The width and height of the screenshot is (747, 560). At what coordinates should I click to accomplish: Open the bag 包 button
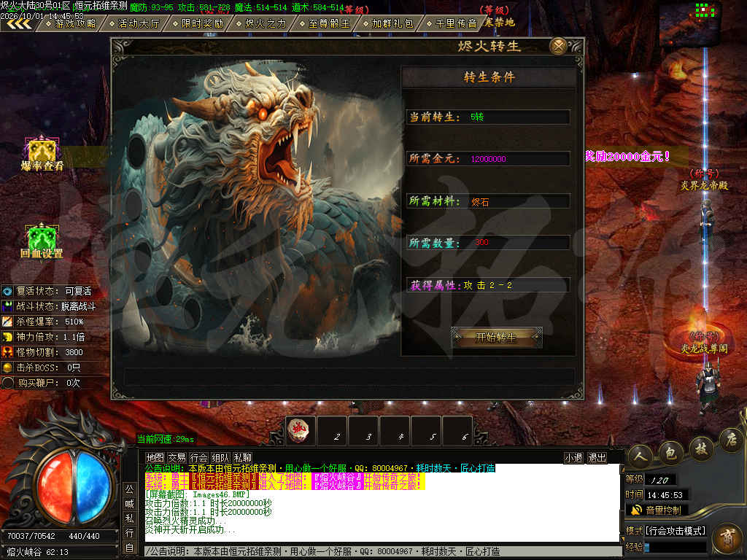[x=671, y=452]
